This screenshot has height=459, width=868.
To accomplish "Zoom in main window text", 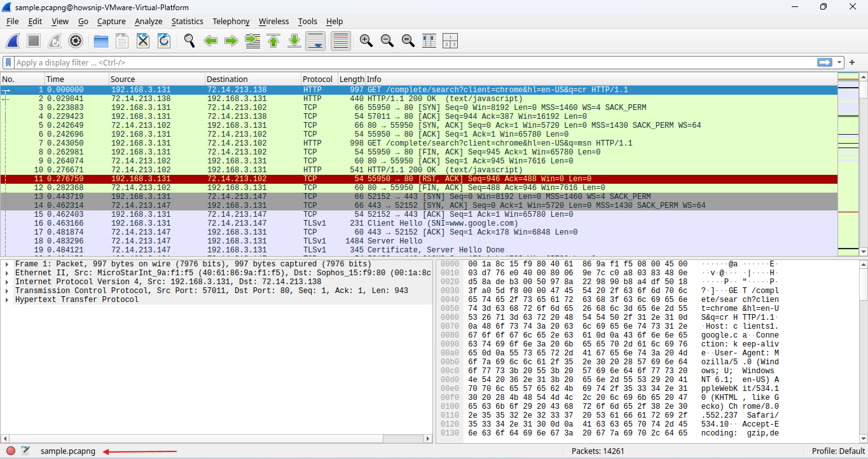I will (x=366, y=41).
